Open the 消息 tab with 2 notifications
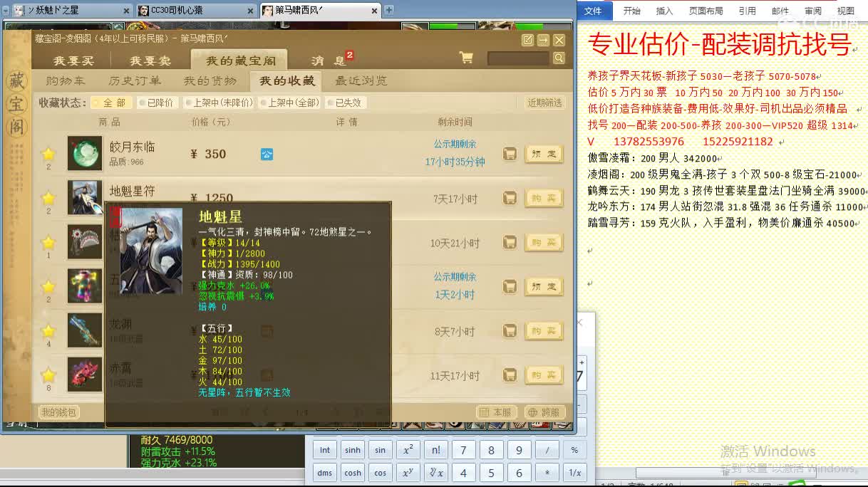This screenshot has width=868, height=487. click(x=329, y=61)
